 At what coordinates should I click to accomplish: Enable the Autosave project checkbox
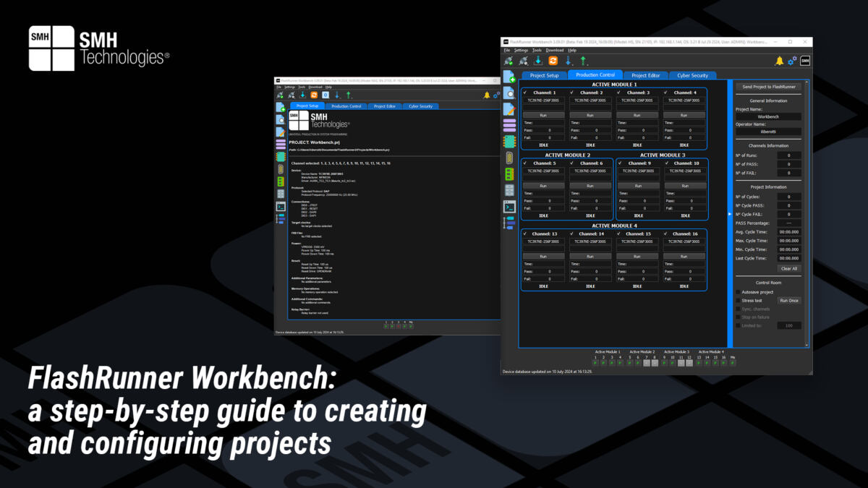coord(739,291)
